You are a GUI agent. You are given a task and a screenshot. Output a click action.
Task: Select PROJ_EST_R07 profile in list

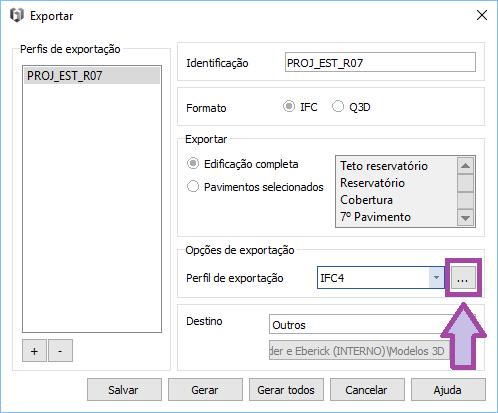92,76
